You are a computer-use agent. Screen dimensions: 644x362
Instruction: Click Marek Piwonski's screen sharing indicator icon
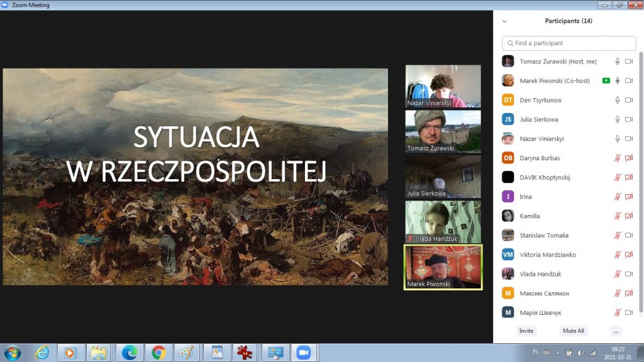coord(606,80)
